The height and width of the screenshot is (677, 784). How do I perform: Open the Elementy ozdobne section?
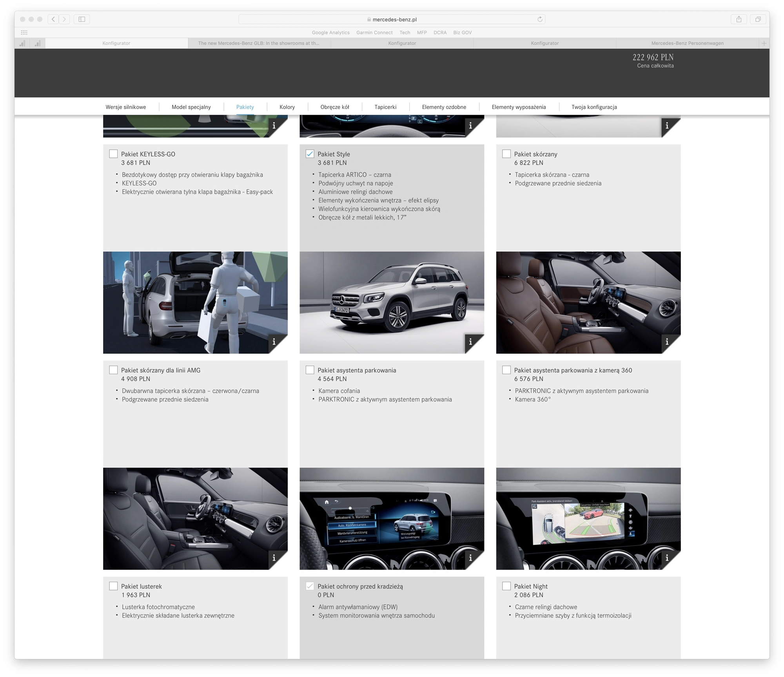(444, 107)
